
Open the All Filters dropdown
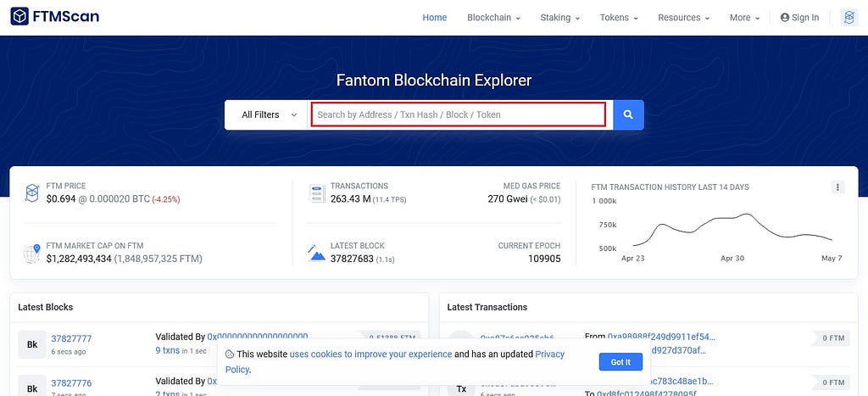click(x=266, y=114)
